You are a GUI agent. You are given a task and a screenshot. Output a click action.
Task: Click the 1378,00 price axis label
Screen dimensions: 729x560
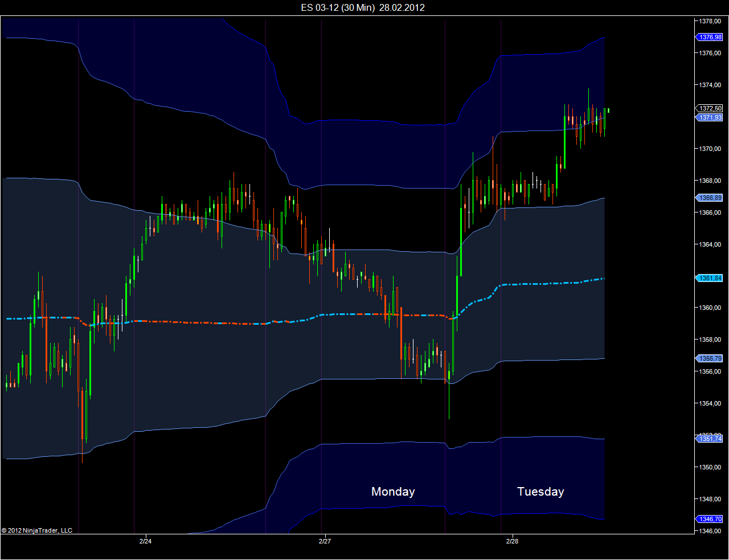(x=710, y=21)
